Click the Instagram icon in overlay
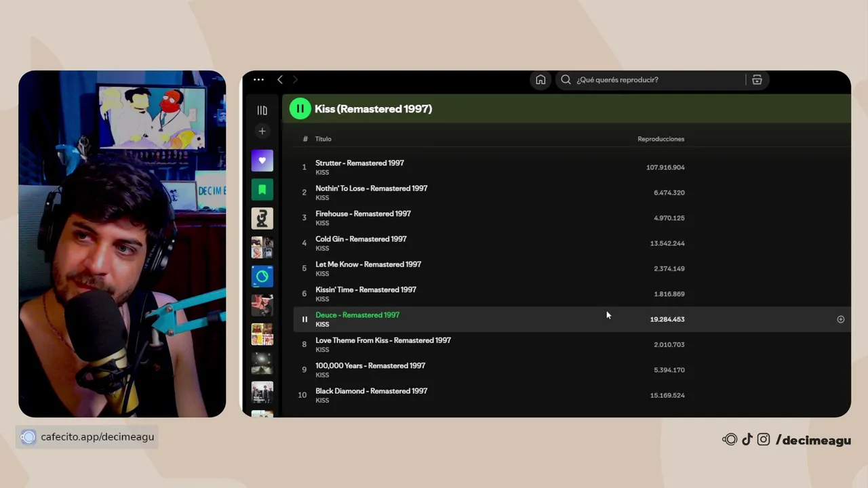 764,440
